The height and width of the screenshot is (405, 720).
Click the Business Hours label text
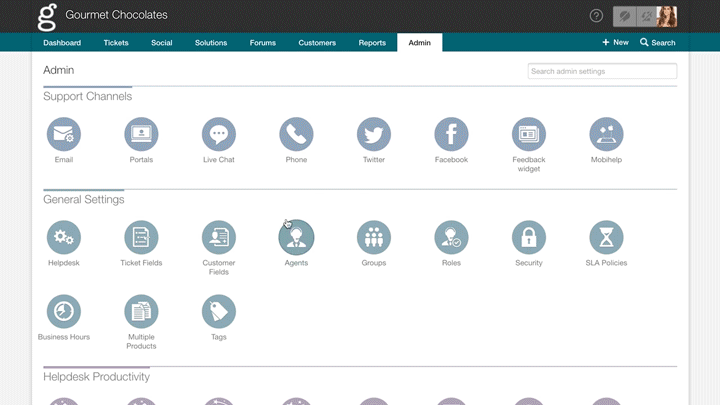64,337
